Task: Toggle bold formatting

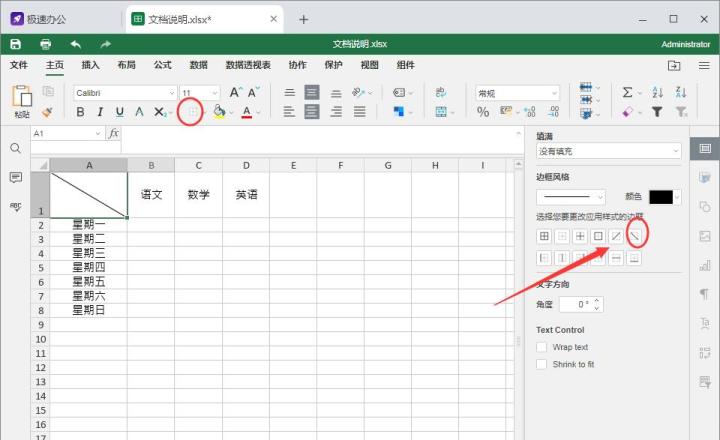Action: click(80, 112)
